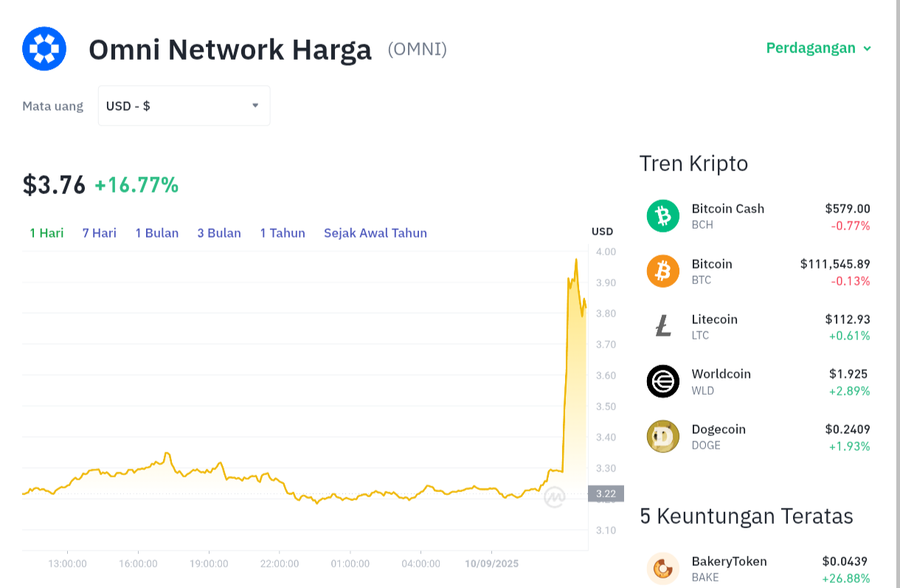Click the Omni Network Harga heading
The image size is (900, 588).
(230, 49)
